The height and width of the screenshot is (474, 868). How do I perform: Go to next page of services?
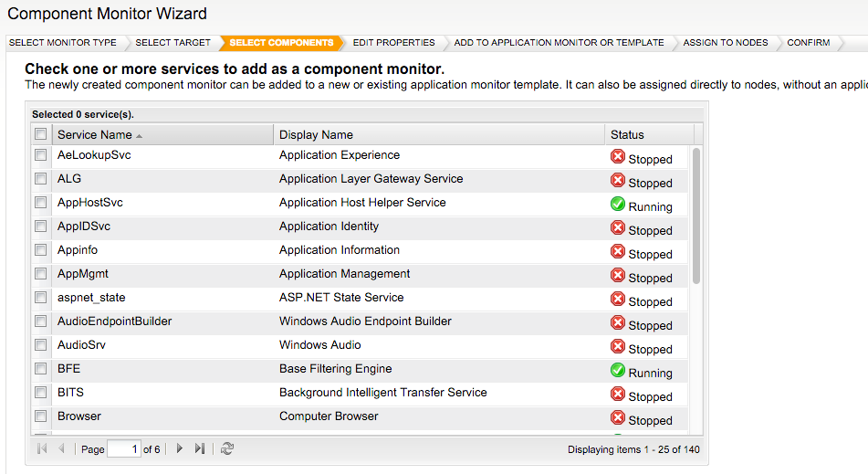[x=180, y=448]
